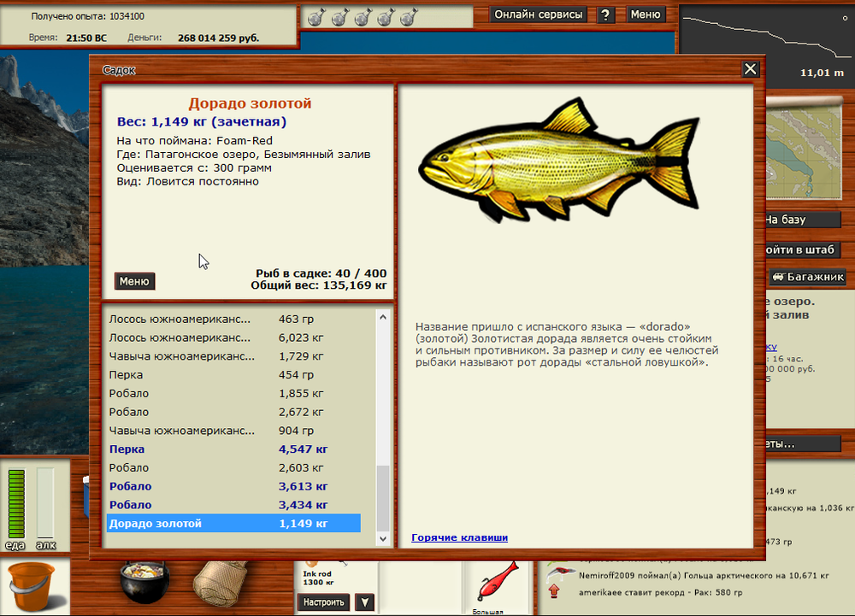Click the last potion flask icon
The image size is (855, 616).
pos(408,16)
